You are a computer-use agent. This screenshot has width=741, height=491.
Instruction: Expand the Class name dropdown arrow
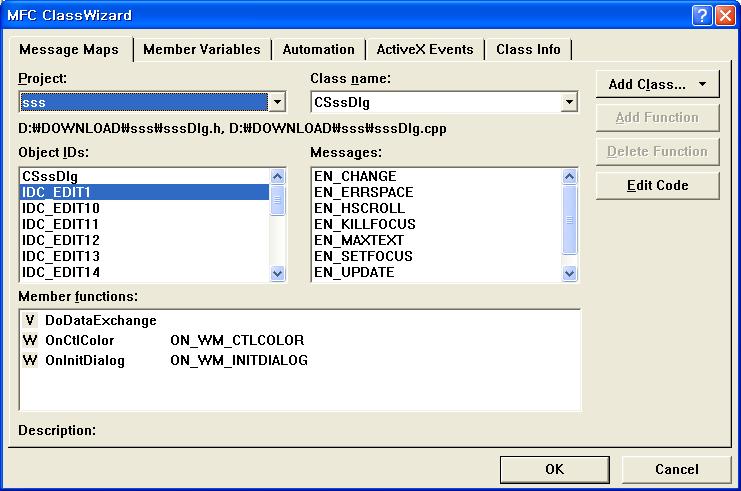coord(569,102)
